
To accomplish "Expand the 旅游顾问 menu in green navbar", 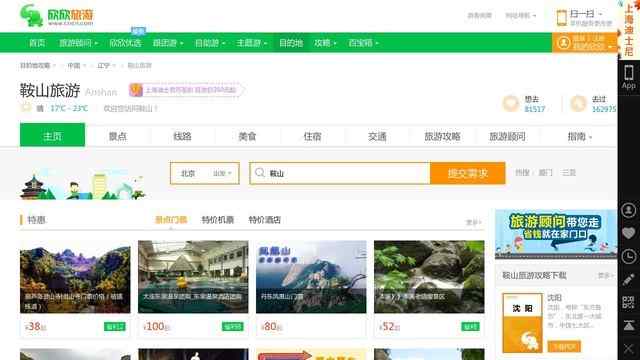I will [x=78, y=43].
